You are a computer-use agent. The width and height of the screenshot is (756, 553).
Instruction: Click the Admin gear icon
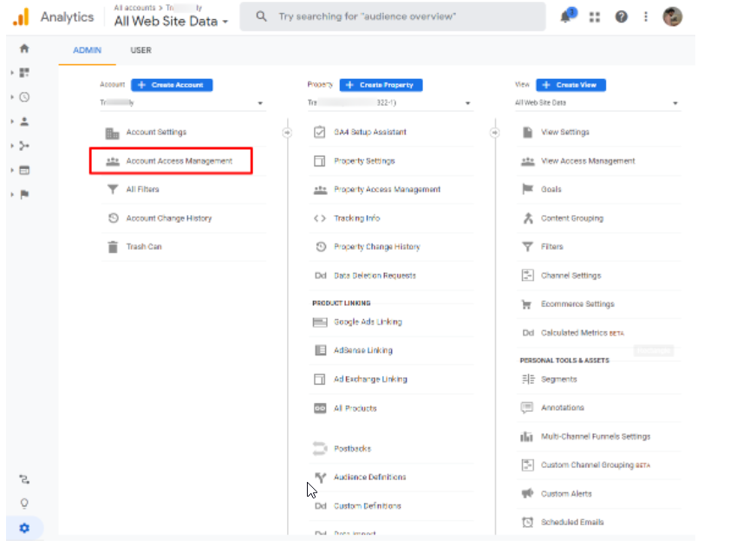(x=24, y=527)
